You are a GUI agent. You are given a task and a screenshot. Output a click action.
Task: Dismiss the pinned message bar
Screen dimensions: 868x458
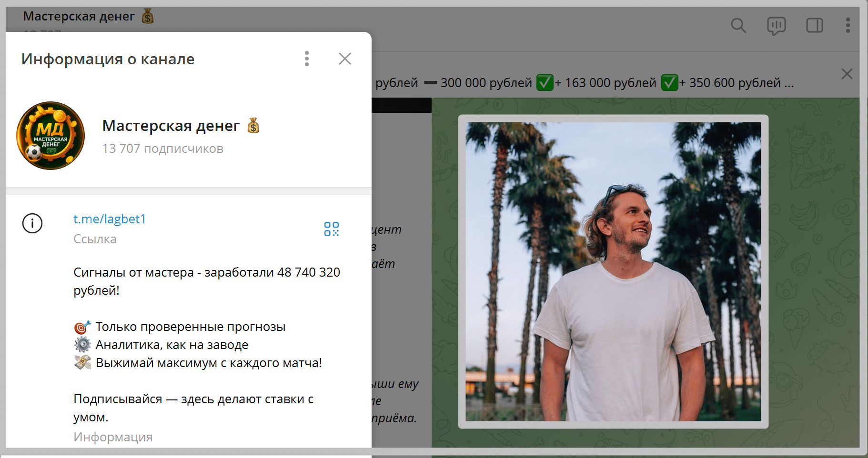coord(847,74)
